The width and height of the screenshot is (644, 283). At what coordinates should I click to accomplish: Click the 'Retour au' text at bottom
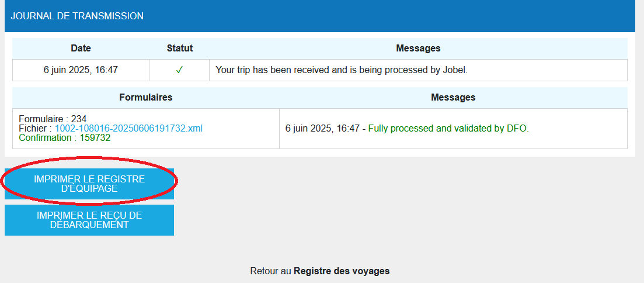270,271
